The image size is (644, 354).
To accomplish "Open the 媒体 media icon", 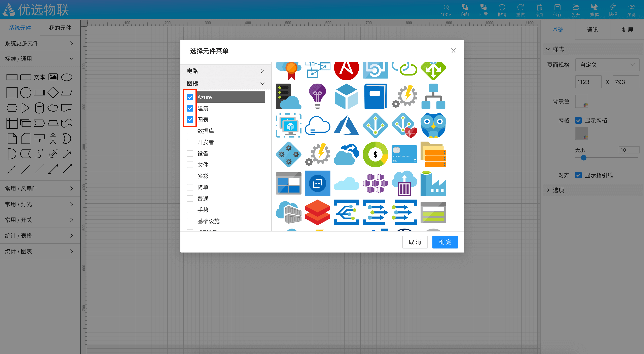I will pos(594,10).
